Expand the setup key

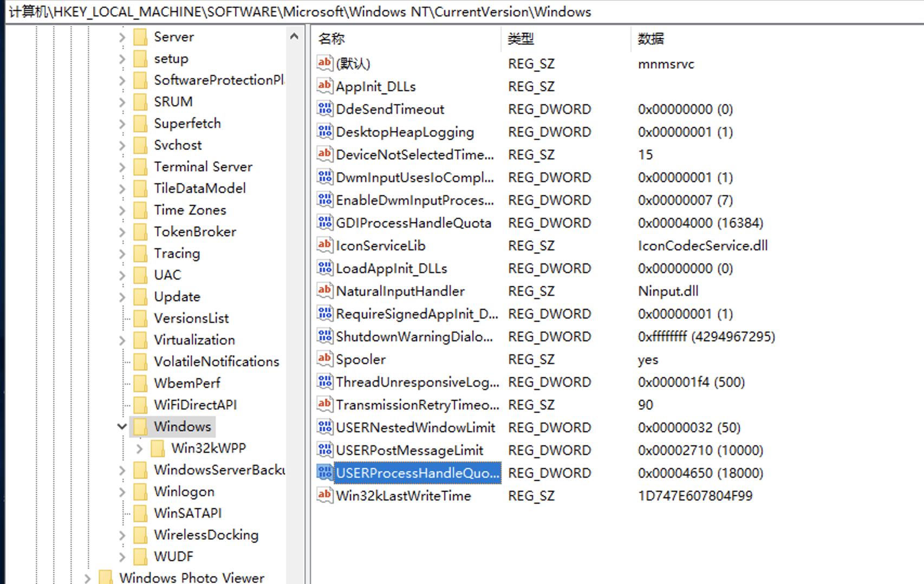point(122,59)
